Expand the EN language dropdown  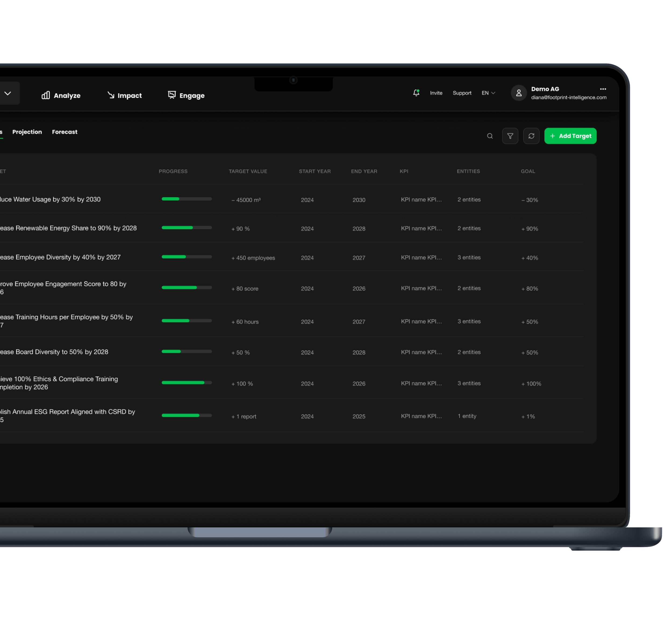pos(488,93)
